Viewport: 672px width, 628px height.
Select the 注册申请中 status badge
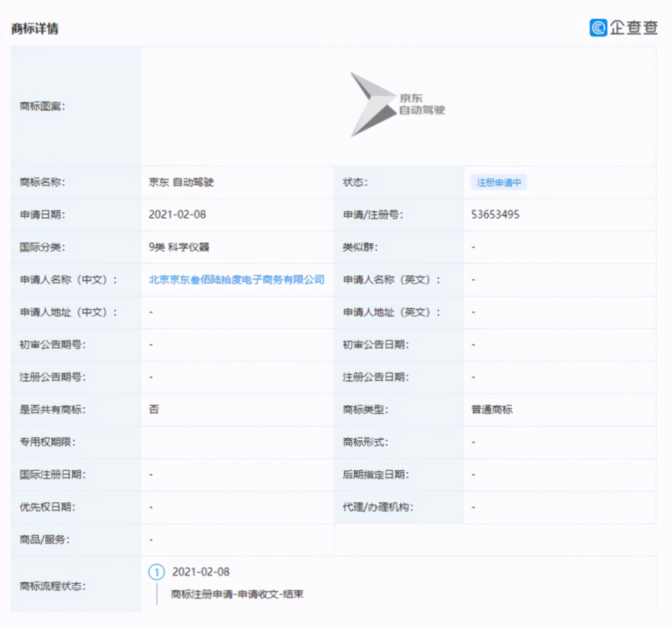(x=499, y=182)
